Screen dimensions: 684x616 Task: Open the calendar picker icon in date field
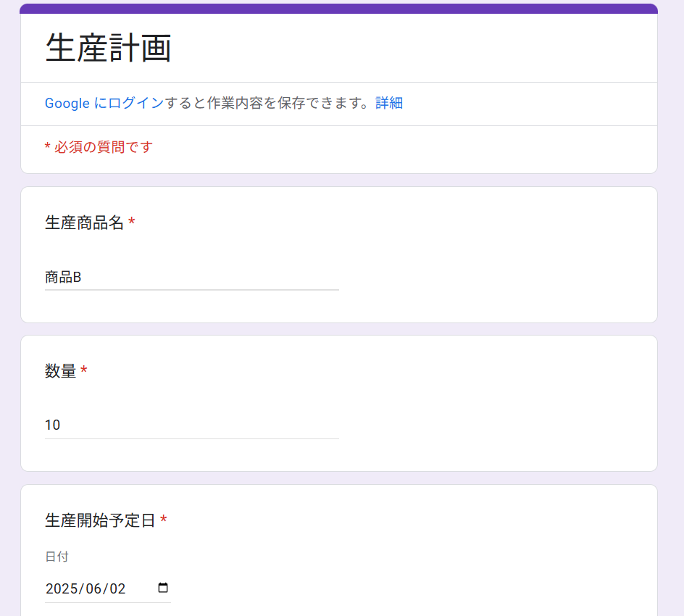(x=163, y=588)
